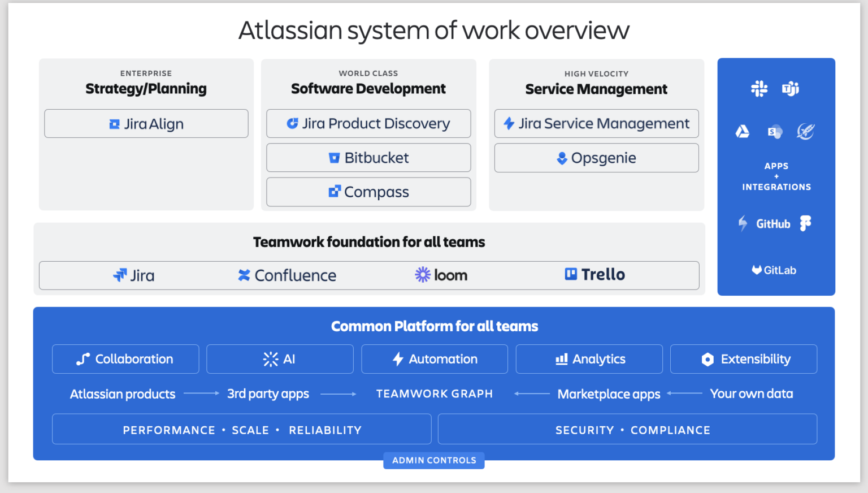Click the Figma icon next to GitHub

pos(805,223)
